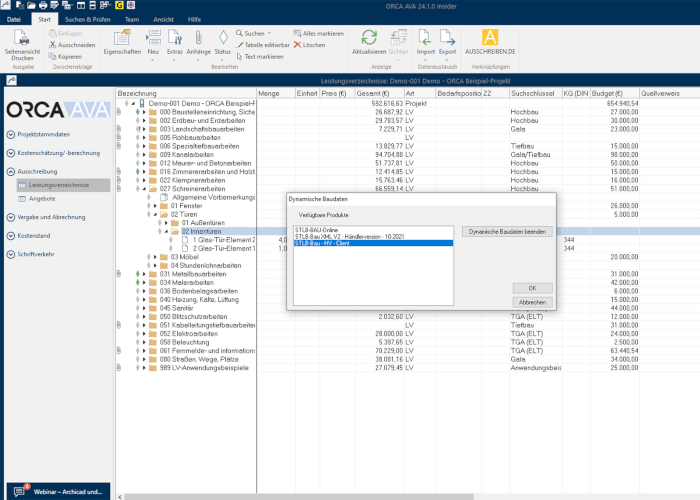Open the Datei menu

[14, 19]
